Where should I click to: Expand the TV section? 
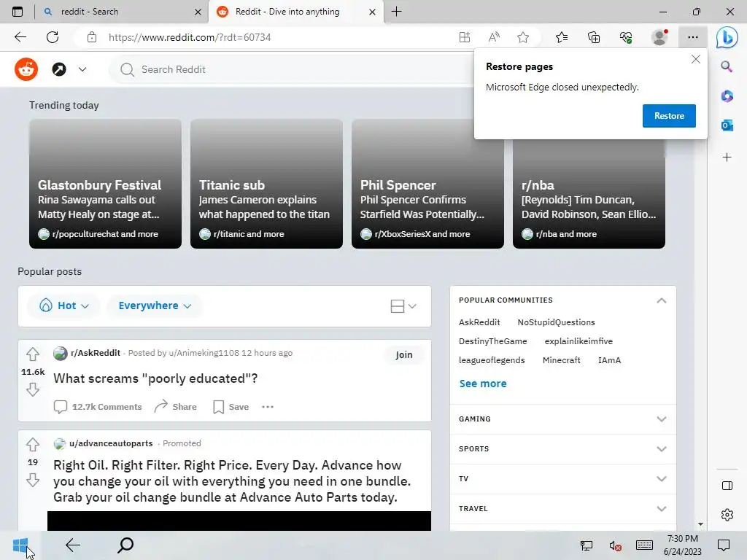[562, 479]
